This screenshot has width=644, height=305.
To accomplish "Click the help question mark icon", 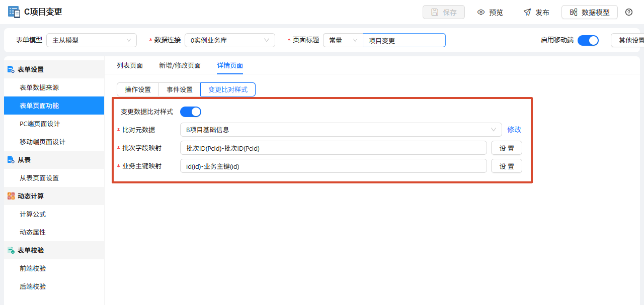I will click(x=629, y=12).
